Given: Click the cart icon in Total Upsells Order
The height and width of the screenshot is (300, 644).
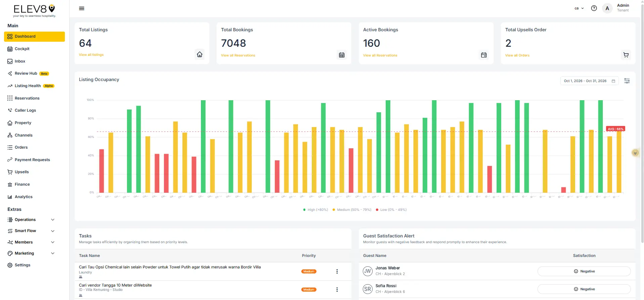Looking at the screenshot, I should [626, 55].
